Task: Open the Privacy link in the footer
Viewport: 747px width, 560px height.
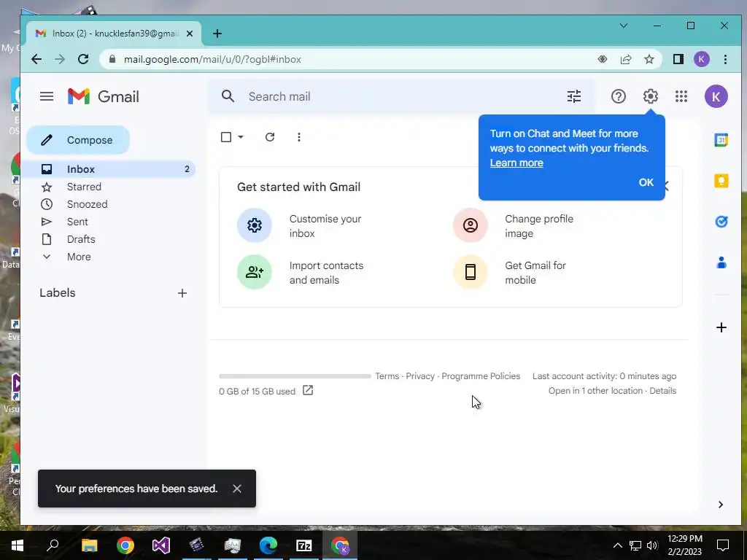Action: 420,376
